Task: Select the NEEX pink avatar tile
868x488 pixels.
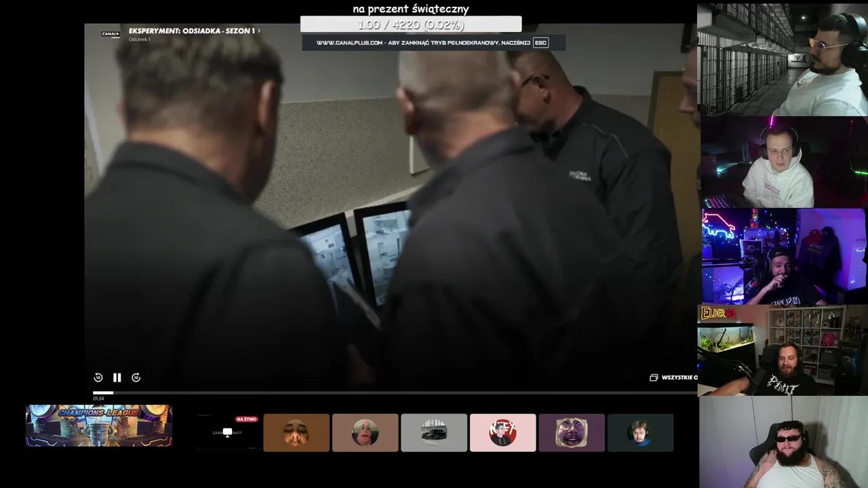Action: click(x=502, y=432)
